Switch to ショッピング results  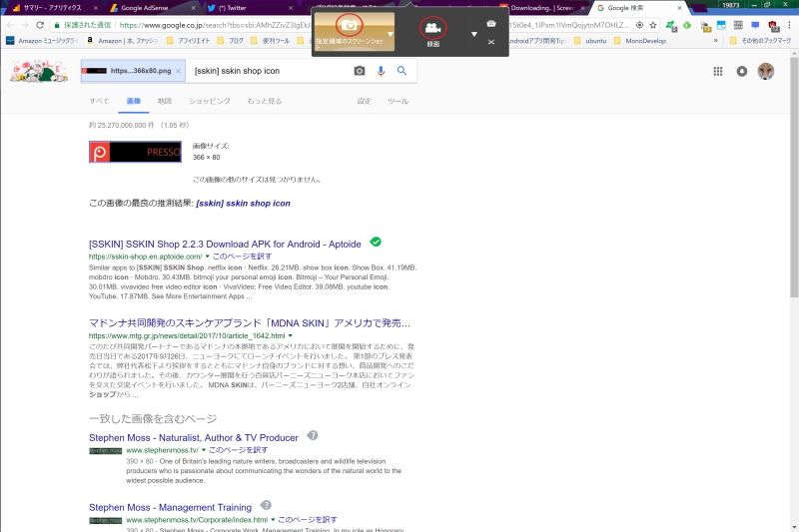click(210, 101)
